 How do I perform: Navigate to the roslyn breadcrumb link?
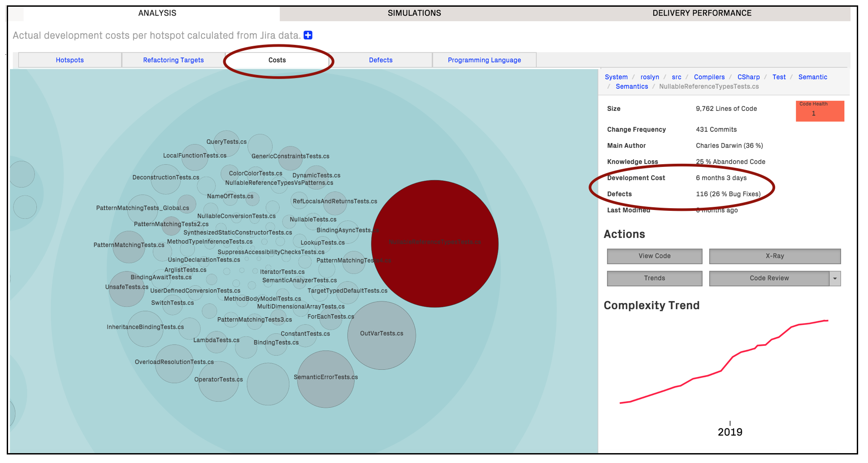(x=650, y=77)
